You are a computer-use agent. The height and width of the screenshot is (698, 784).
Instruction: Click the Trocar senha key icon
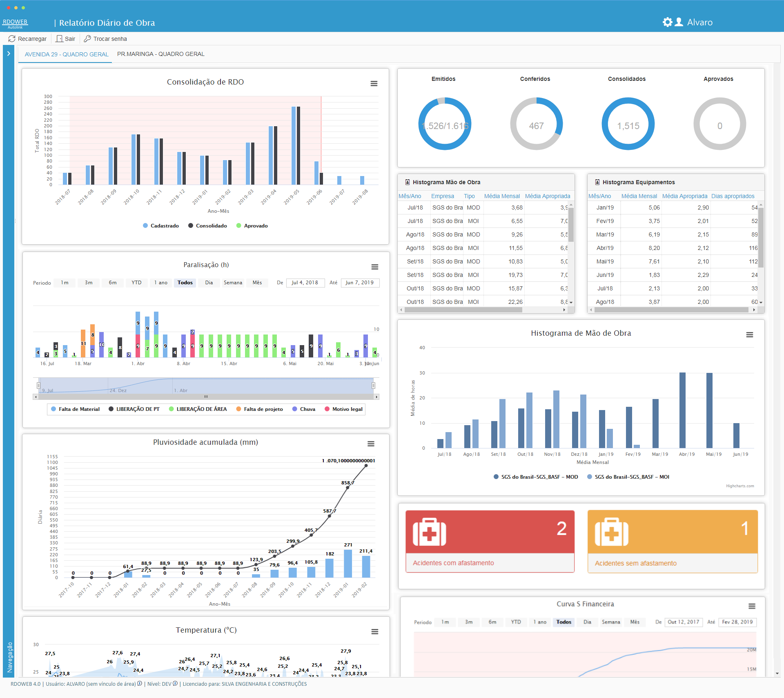[x=87, y=39]
